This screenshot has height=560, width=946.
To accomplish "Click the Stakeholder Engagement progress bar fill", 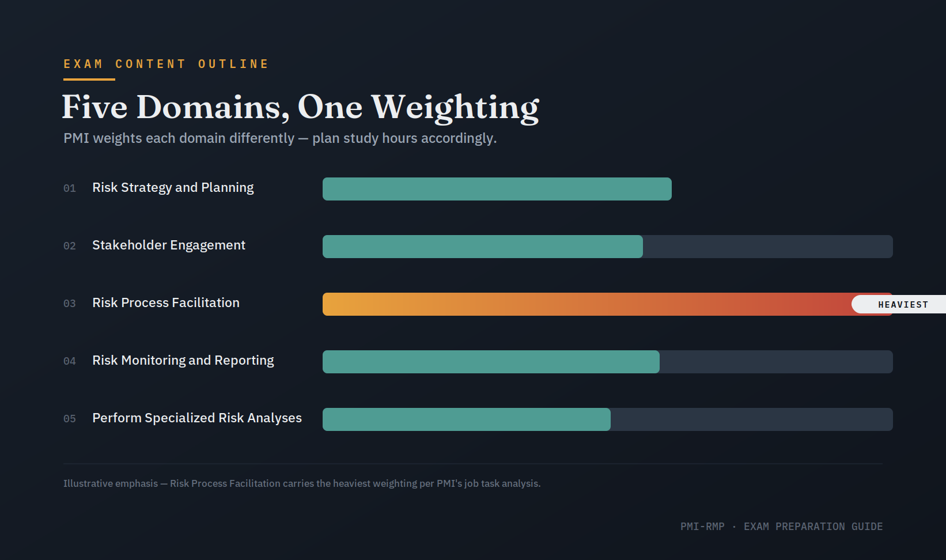I will pyautogui.click(x=483, y=247).
